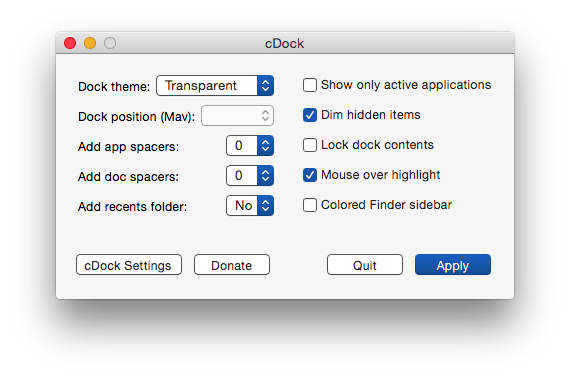Enable Lock dock contents checkbox
This screenshot has width=570, height=379.
pos(310,145)
